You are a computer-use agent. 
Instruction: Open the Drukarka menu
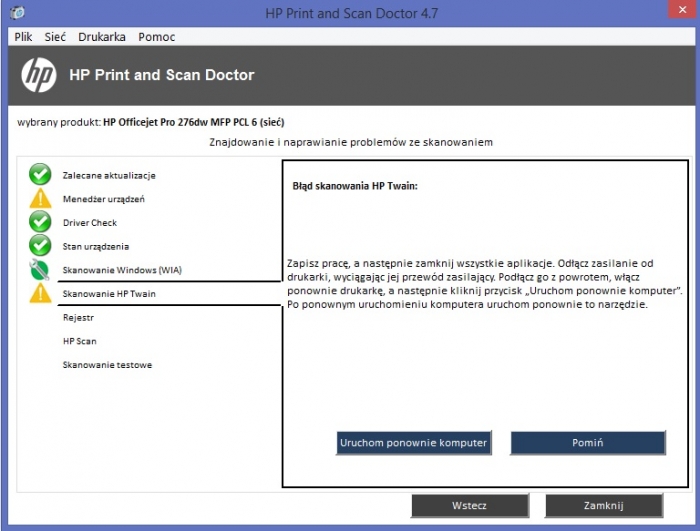click(102, 37)
